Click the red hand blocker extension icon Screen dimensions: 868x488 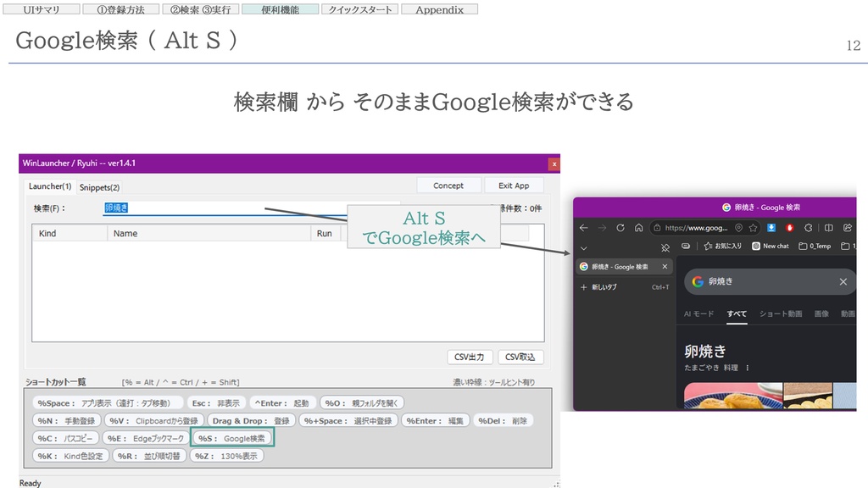(790, 228)
